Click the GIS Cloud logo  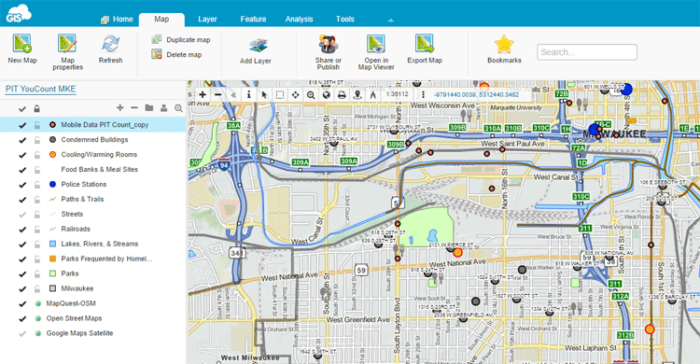(18, 13)
